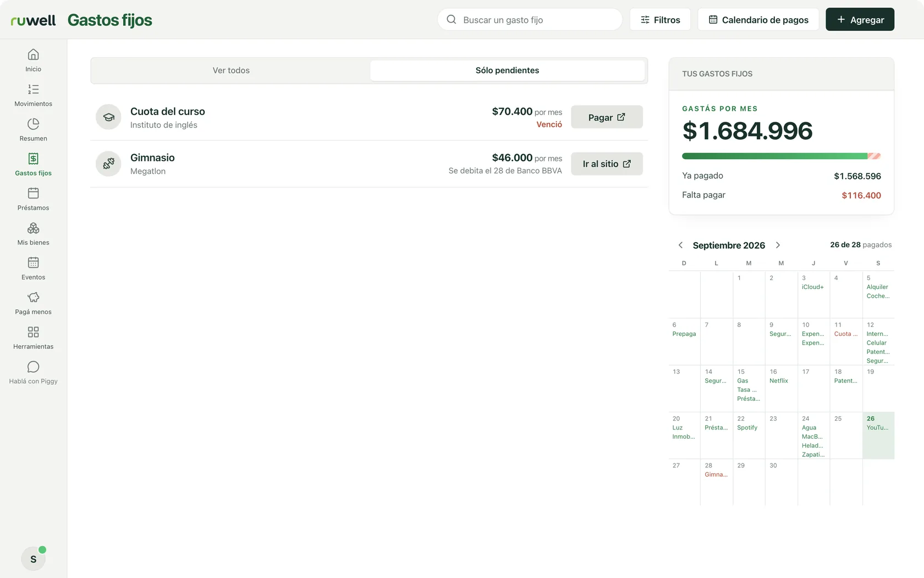Click the monthly spending progress bar
Screen dimensions: 924x578
point(781,156)
